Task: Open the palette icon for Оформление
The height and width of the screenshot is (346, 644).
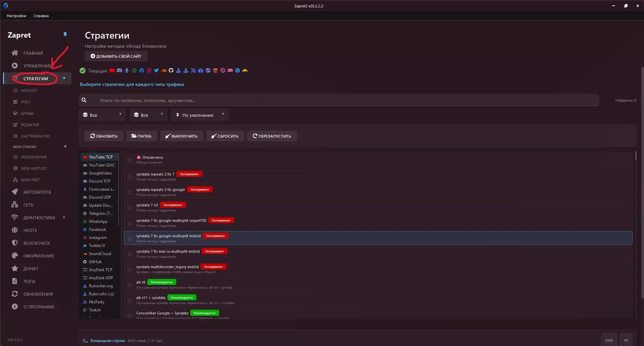Action: tap(15, 255)
